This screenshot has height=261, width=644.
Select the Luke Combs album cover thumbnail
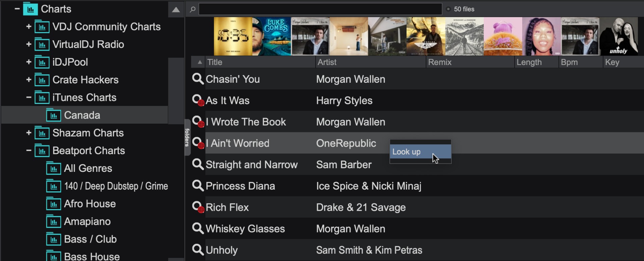click(x=271, y=37)
